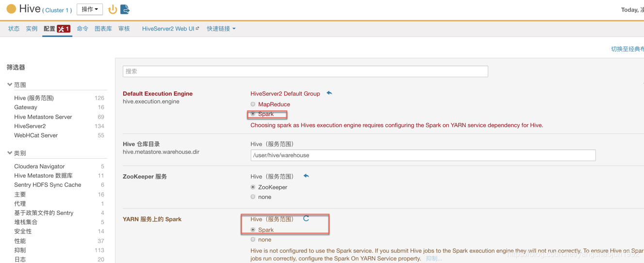Click the refresh icon beside YARN Spark scope
This screenshot has width=644, height=263.
point(306,219)
